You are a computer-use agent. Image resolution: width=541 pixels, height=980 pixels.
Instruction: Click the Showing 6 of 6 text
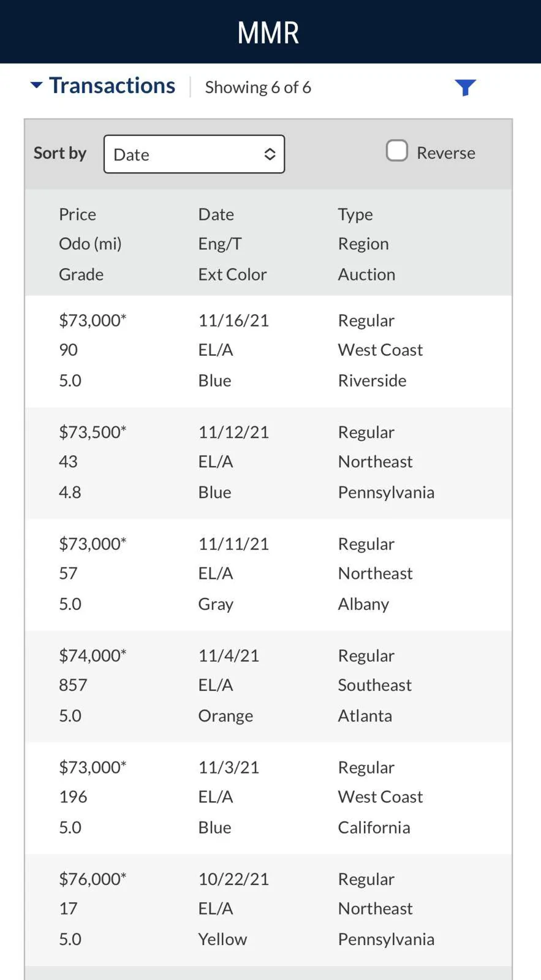point(258,88)
